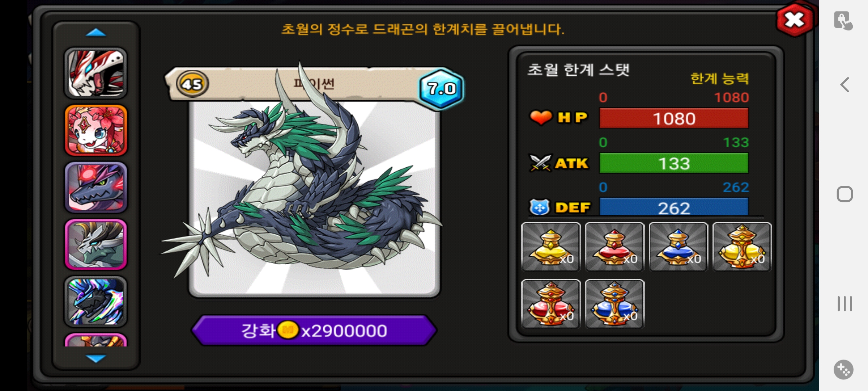
Task: Choose the rainbow black dragon portrait
Action: click(x=96, y=302)
